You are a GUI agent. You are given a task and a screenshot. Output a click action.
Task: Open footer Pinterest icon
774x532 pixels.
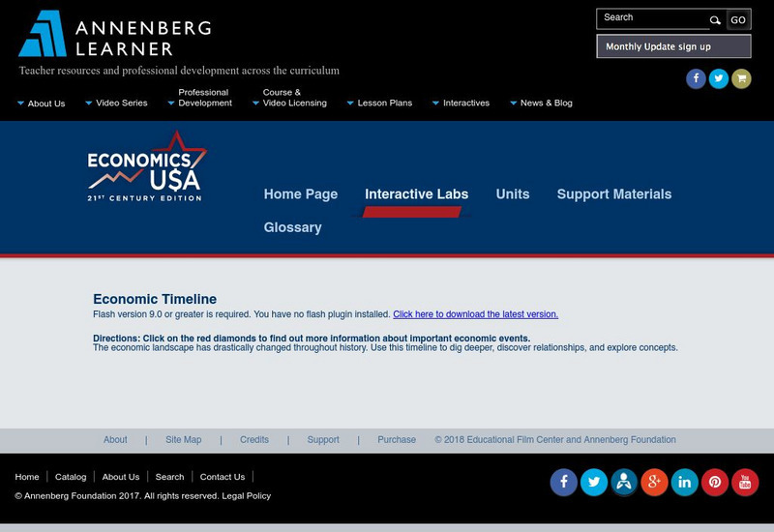[x=714, y=482]
